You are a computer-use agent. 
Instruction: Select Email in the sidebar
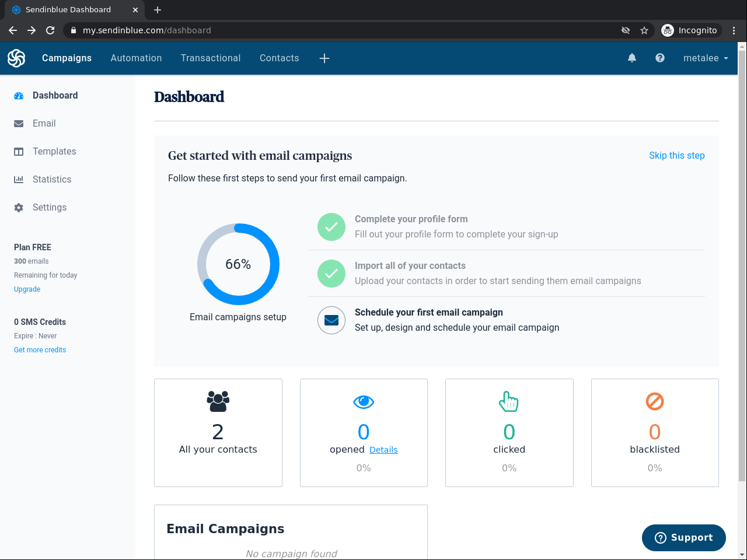tap(44, 124)
